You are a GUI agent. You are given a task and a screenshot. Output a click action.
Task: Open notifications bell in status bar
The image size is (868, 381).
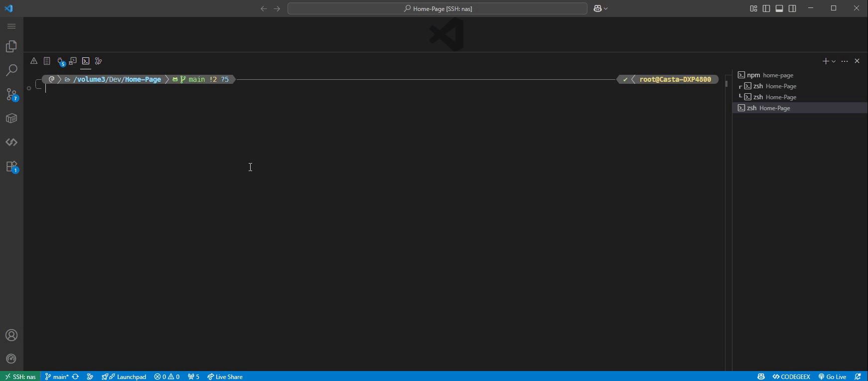[858, 377]
